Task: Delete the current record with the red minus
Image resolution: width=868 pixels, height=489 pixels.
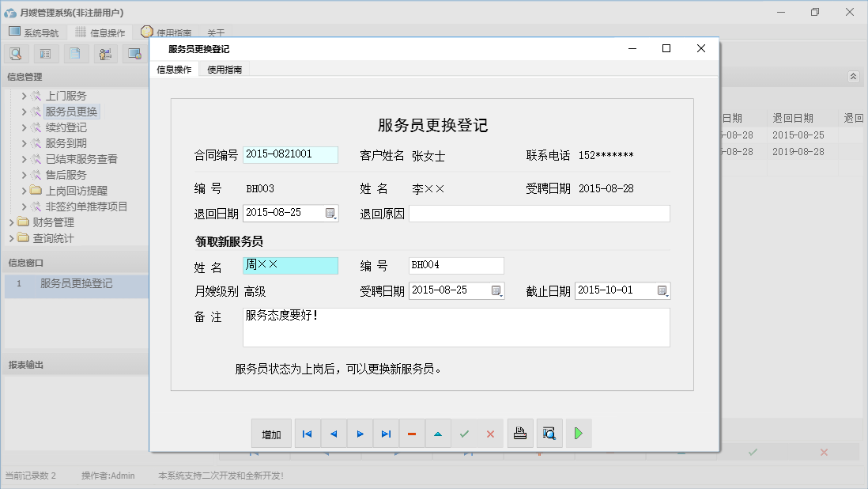Action: (x=412, y=433)
